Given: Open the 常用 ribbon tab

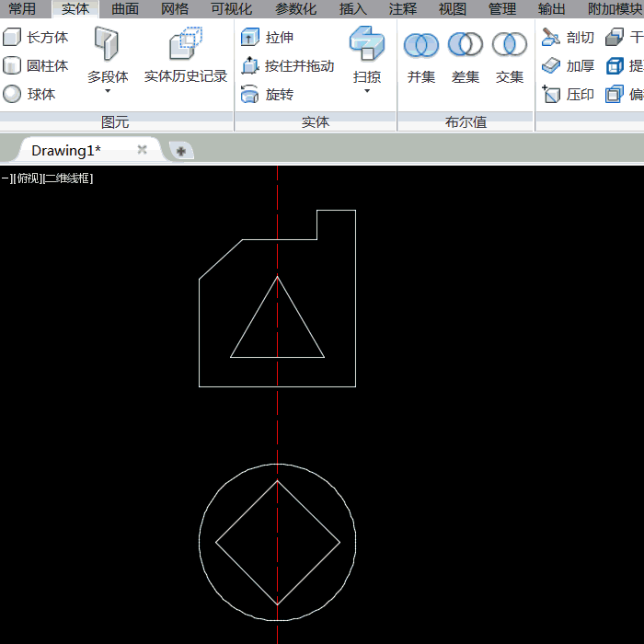Looking at the screenshot, I should point(22,8).
